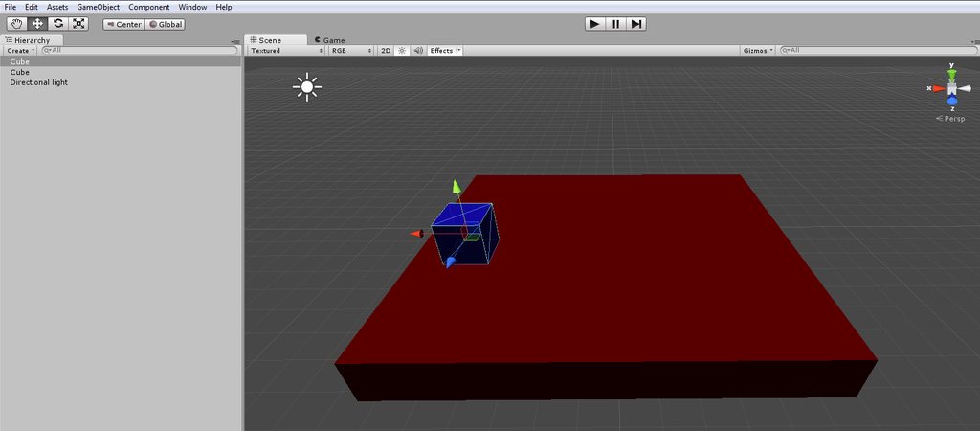The image size is (980, 431).
Task: Click the green Y-axis gizmo cone
Action: click(952, 76)
